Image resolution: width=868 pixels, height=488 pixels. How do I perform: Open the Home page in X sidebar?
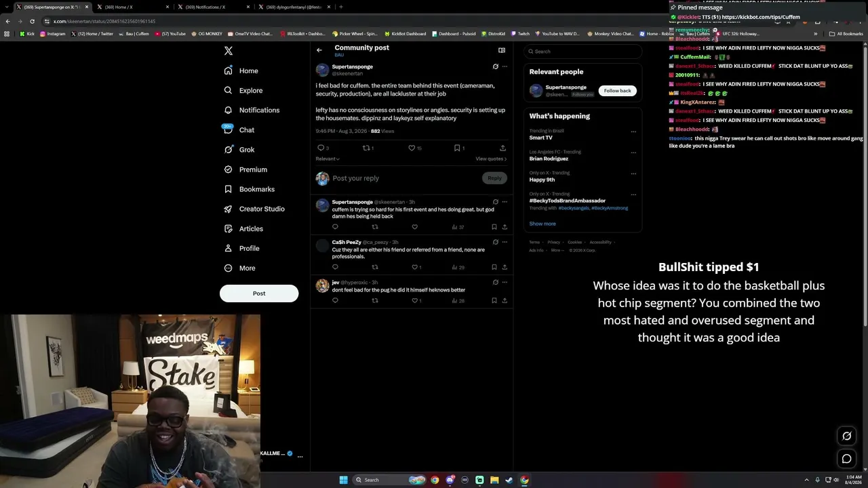point(241,70)
